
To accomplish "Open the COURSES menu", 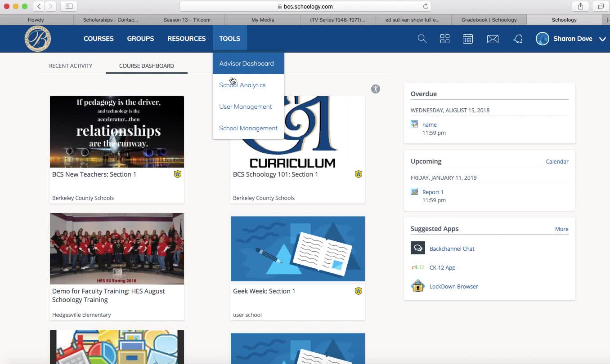I will pyautogui.click(x=99, y=39).
